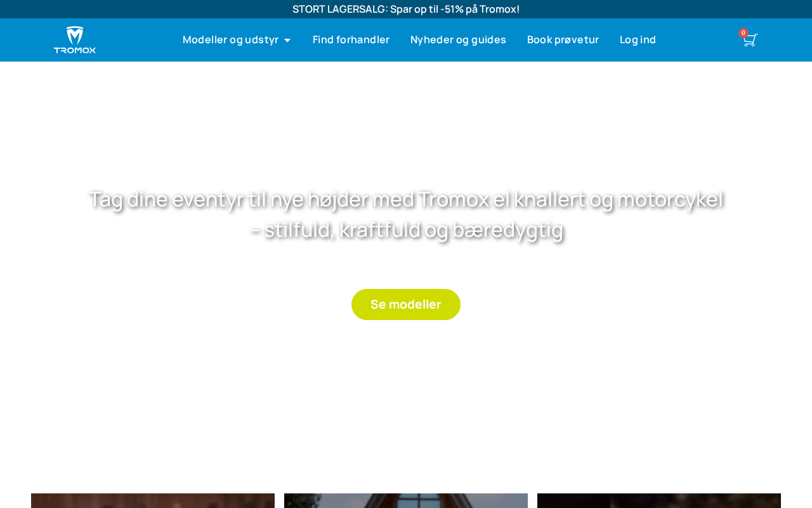Click Log ind in the navigation
Image resolution: width=812 pixels, height=508 pixels.
tap(638, 40)
